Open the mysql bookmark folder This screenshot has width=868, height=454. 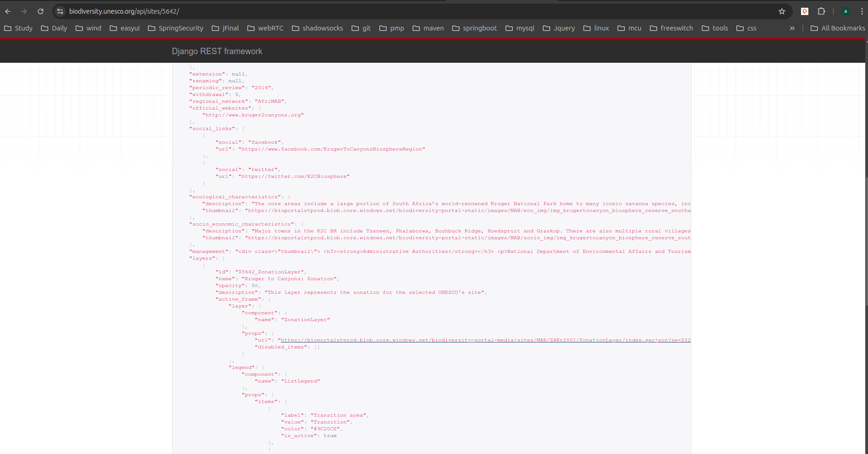(520, 28)
